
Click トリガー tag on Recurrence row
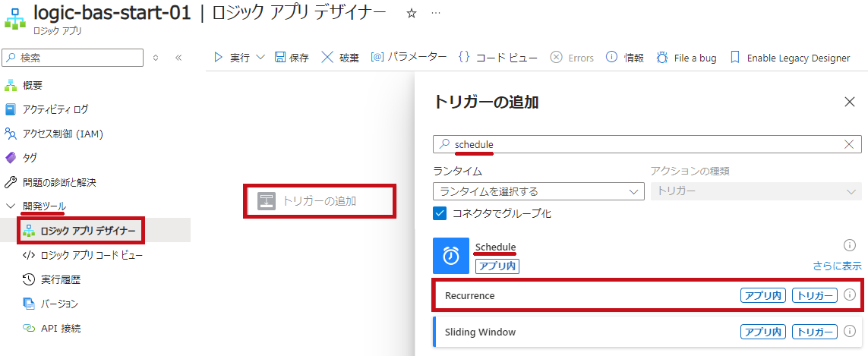tap(814, 295)
